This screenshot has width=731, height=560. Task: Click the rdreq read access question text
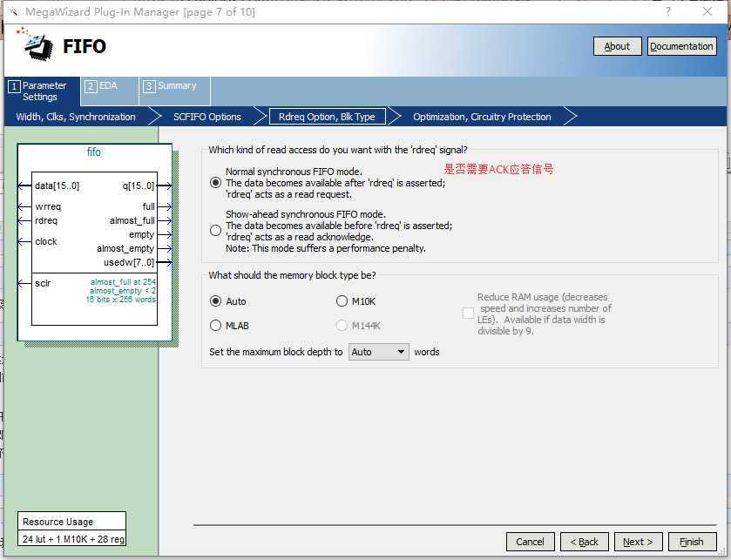(x=338, y=150)
